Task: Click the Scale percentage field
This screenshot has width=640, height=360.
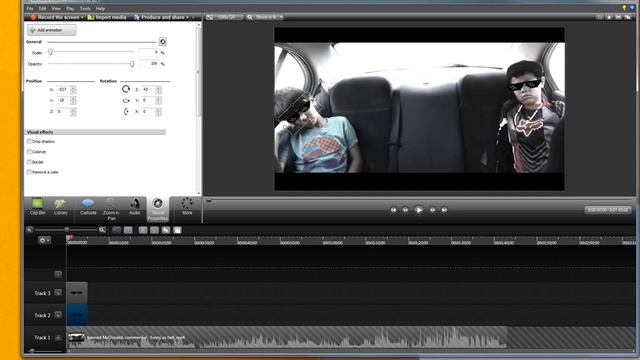Action: (148, 52)
